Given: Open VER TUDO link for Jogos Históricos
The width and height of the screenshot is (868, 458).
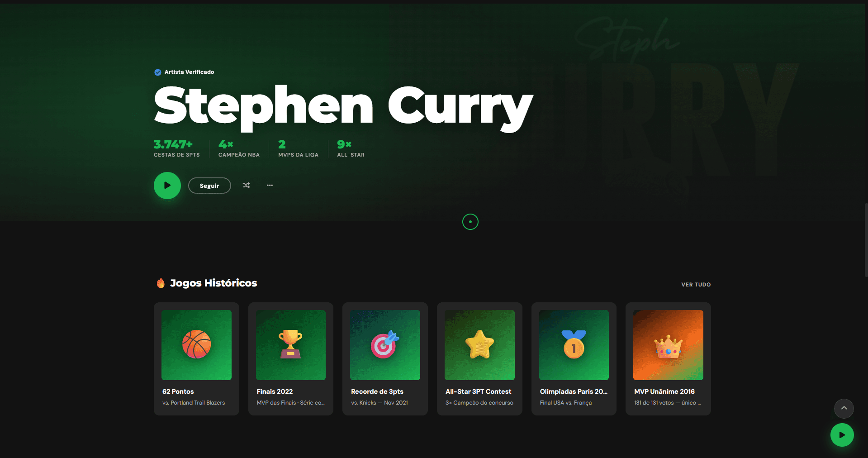Looking at the screenshot, I should pos(696,285).
